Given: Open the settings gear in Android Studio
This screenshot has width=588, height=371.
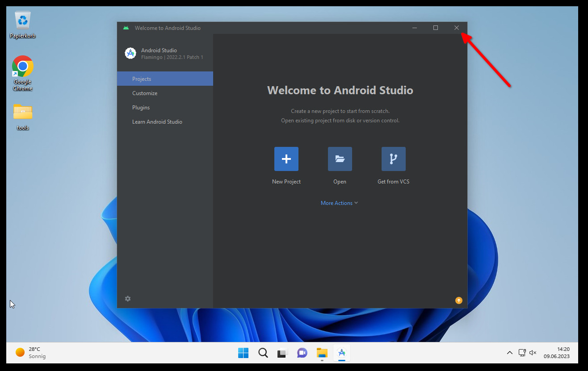Looking at the screenshot, I should point(128,299).
